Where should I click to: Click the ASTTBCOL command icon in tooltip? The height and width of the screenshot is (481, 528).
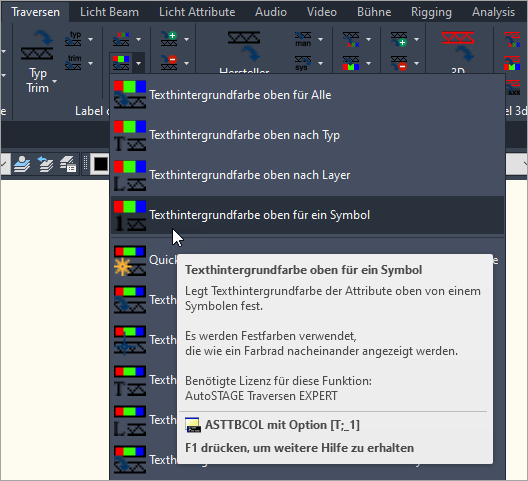coord(193,425)
